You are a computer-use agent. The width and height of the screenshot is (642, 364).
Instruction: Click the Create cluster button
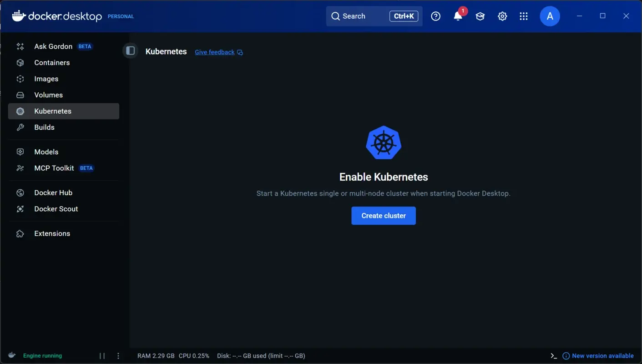pyautogui.click(x=383, y=215)
